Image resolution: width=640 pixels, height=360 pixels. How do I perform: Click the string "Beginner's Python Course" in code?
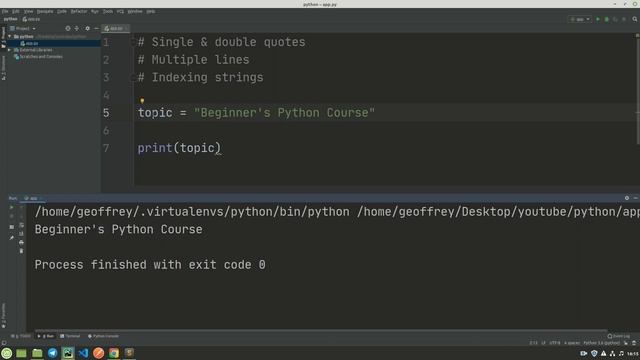point(284,113)
